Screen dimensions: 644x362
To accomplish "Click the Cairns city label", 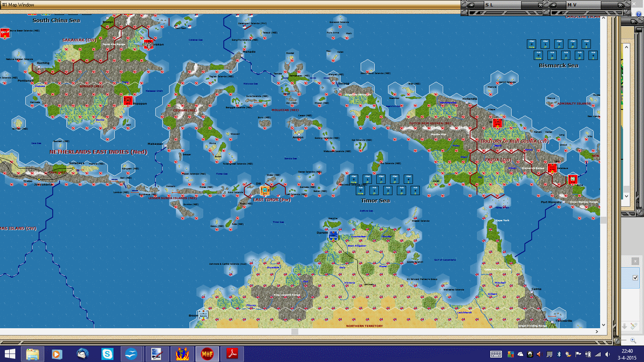I will tap(537, 289).
